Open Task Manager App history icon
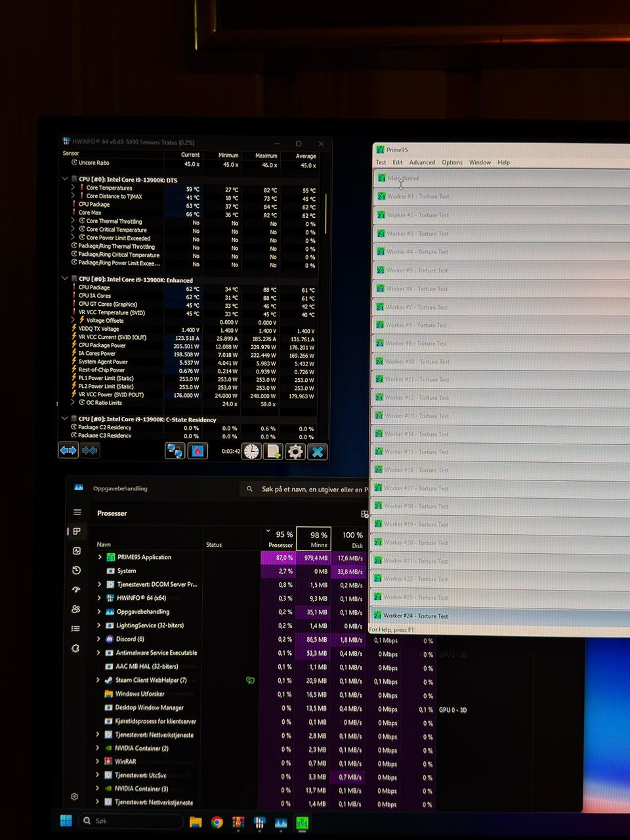 pos(77,570)
